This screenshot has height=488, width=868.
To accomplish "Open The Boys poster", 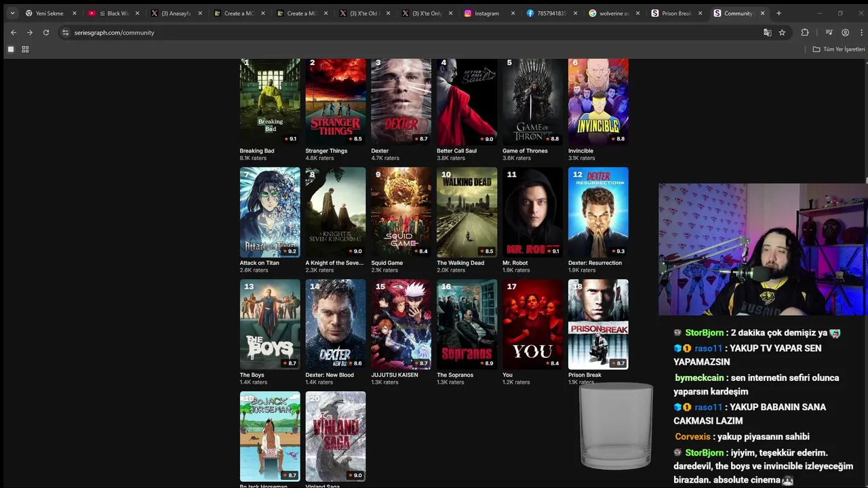I will tap(270, 324).
